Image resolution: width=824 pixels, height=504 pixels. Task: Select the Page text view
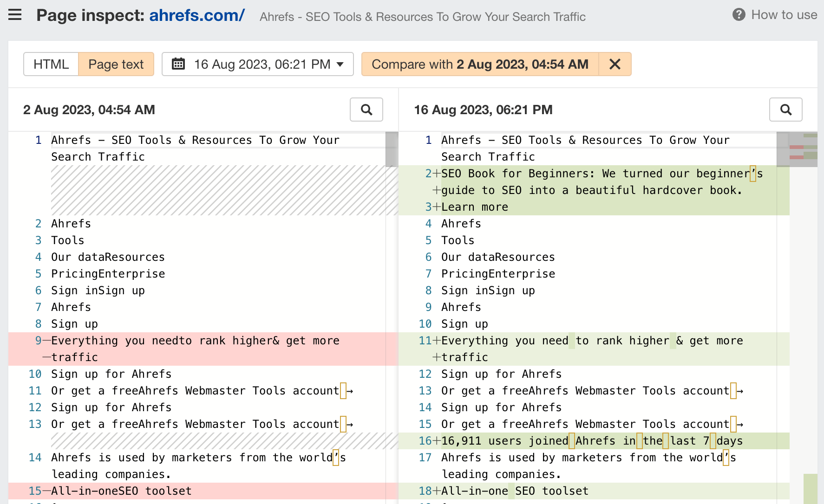116,64
